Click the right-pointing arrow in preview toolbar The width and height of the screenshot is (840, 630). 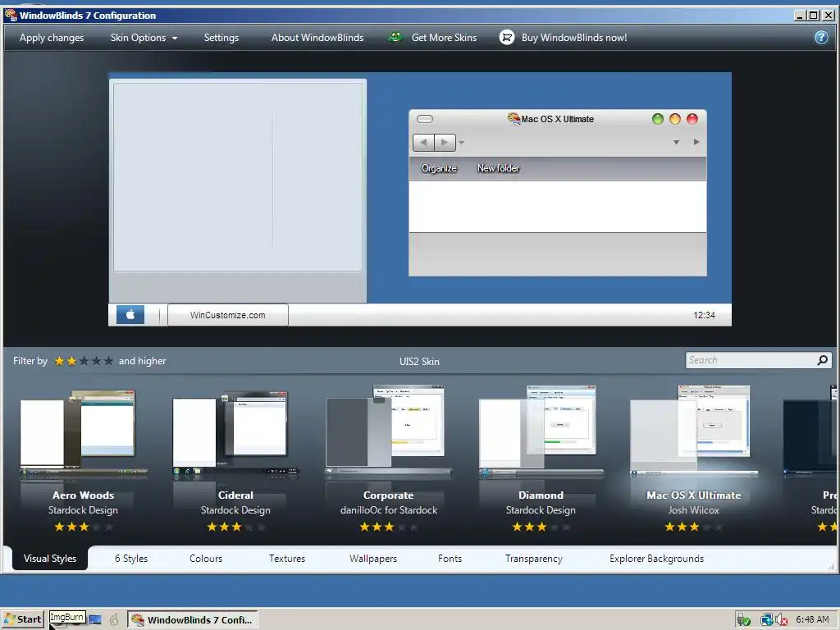click(x=696, y=142)
